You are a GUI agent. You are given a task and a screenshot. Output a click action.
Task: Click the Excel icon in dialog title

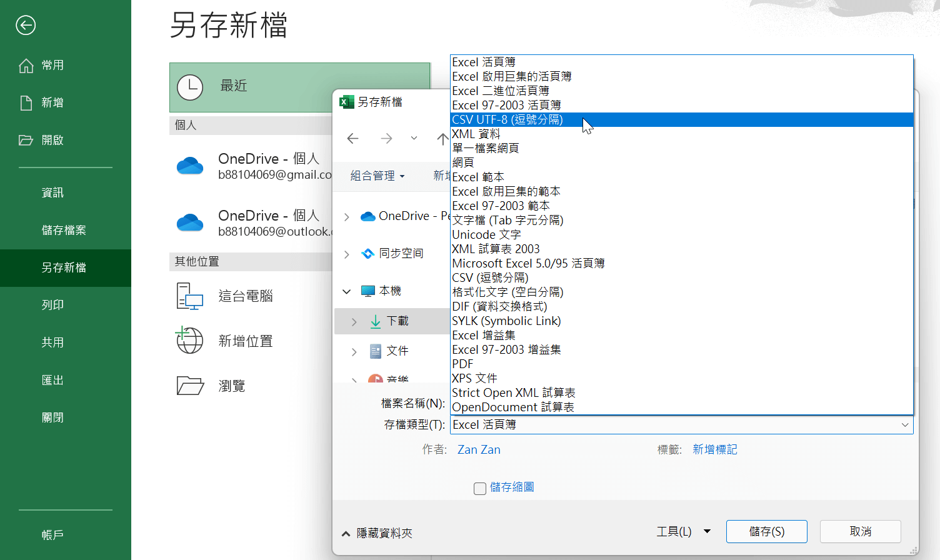tap(346, 102)
